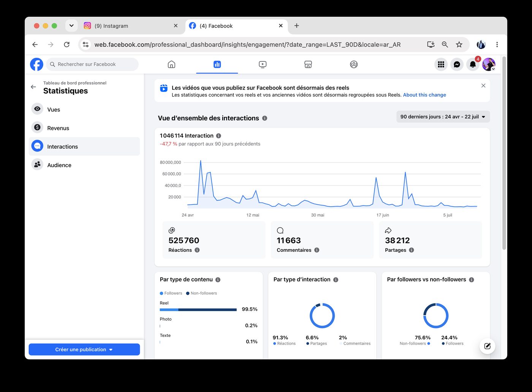Click the 99.5% Reel value

point(250,309)
